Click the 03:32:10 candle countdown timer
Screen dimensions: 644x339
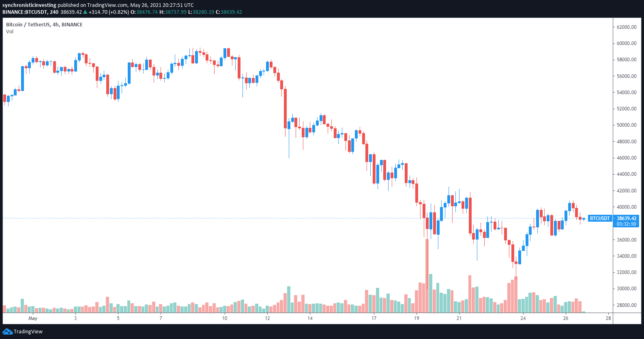pyautogui.click(x=626, y=224)
